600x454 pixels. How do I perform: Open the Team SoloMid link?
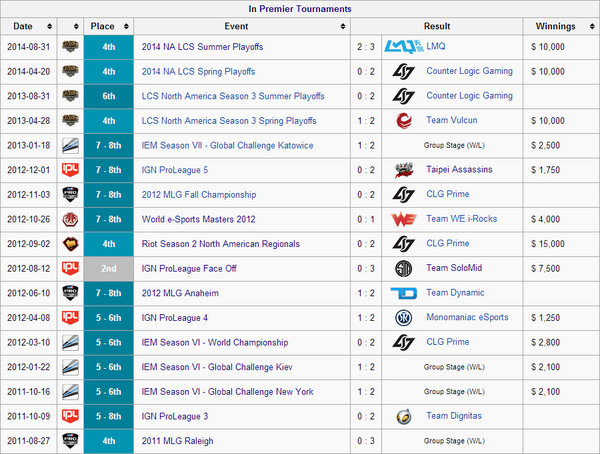pos(454,268)
